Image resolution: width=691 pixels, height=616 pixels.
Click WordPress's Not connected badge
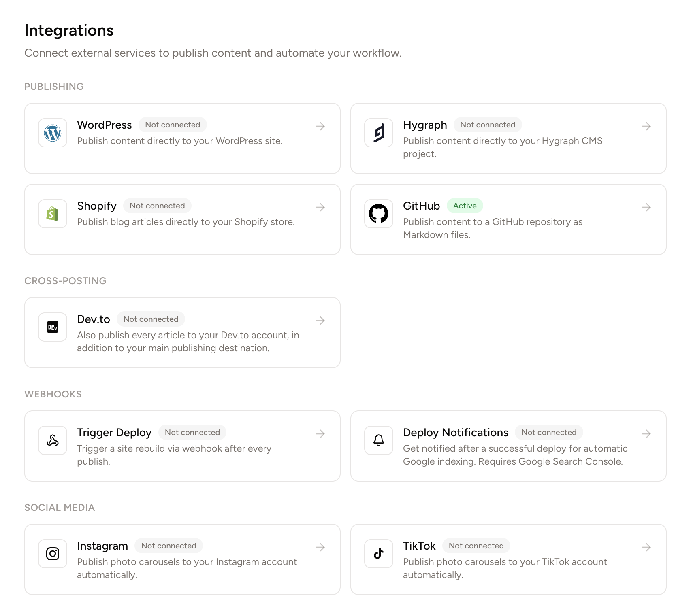pyautogui.click(x=173, y=125)
